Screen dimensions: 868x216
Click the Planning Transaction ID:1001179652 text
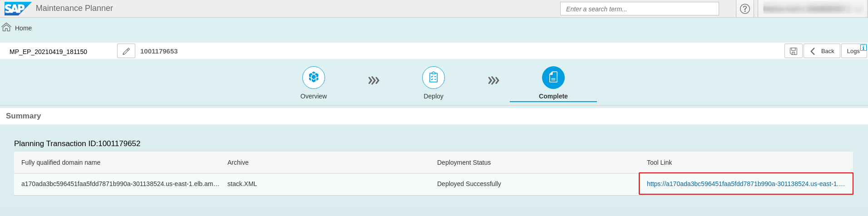coord(77,143)
